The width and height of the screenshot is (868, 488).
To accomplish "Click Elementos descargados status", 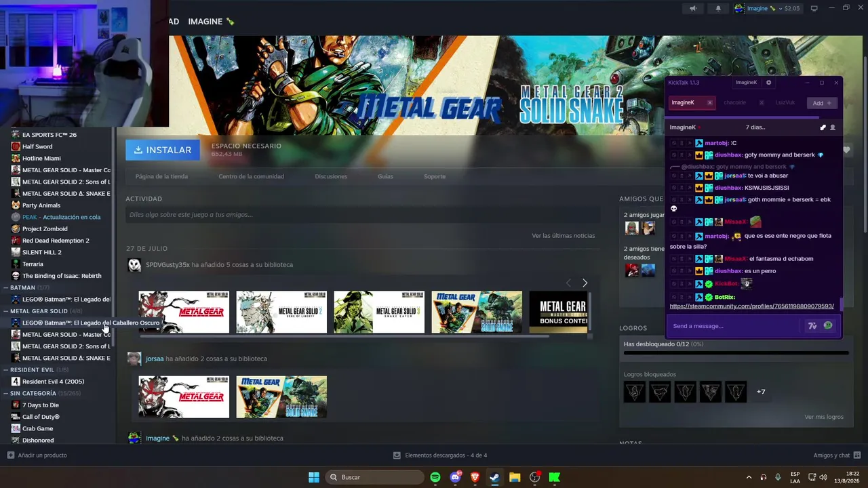I will (x=446, y=455).
